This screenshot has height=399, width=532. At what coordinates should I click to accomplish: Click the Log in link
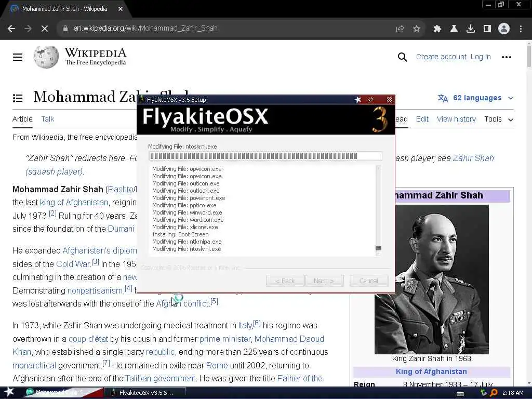click(481, 57)
